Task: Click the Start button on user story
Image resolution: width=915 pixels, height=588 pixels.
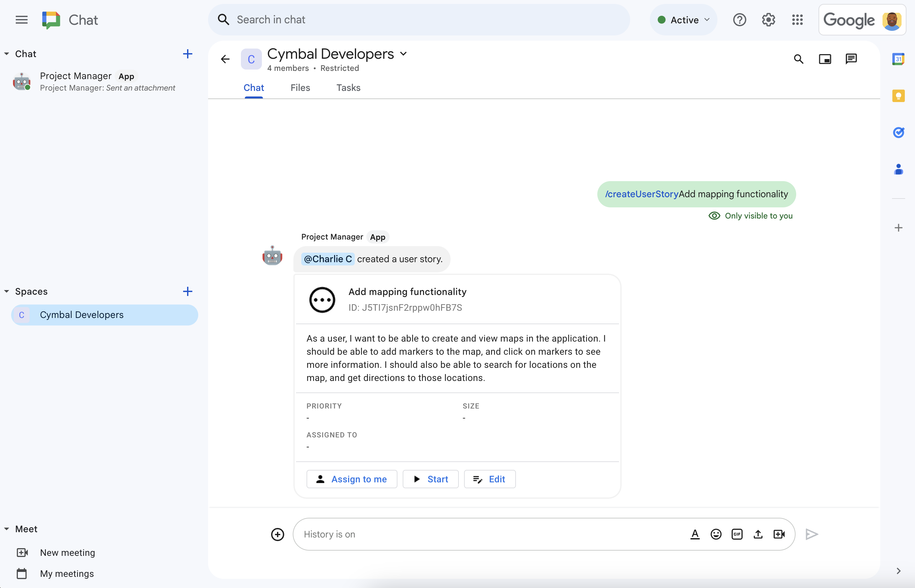Action: (x=430, y=479)
